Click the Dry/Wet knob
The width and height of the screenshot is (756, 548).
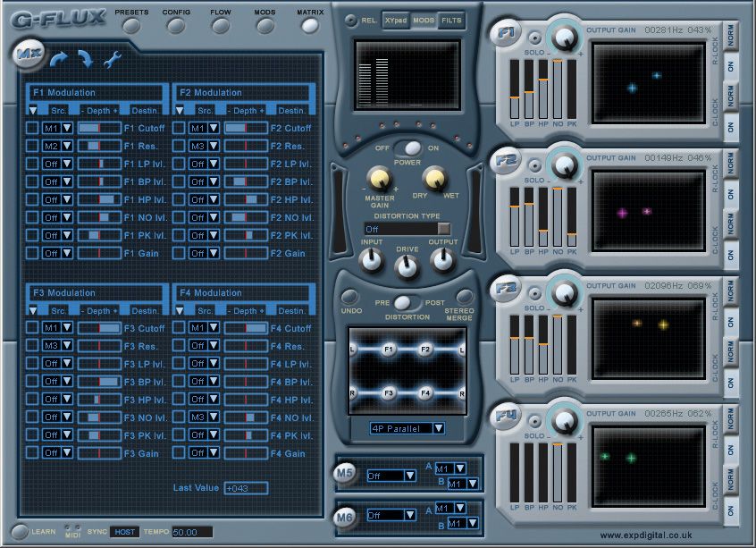(435, 179)
